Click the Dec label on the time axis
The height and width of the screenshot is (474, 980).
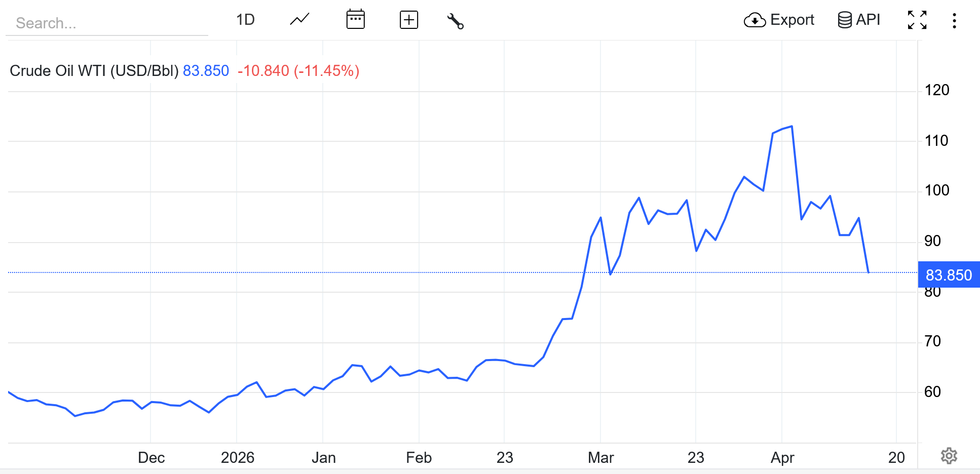click(151, 458)
